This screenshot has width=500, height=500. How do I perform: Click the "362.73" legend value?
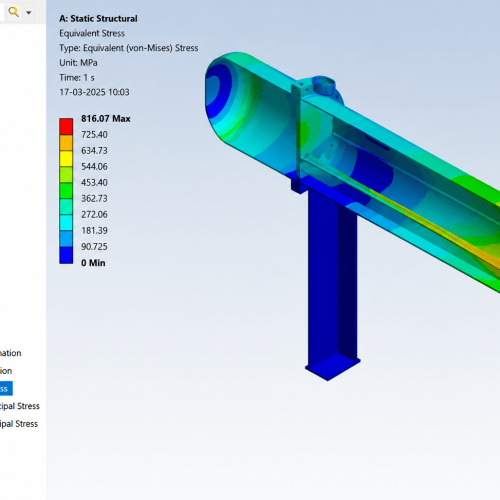pos(94,199)
